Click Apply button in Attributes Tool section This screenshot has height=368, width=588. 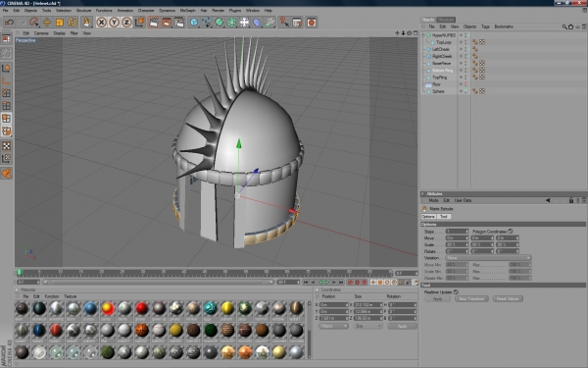click(x=438, y=299)
